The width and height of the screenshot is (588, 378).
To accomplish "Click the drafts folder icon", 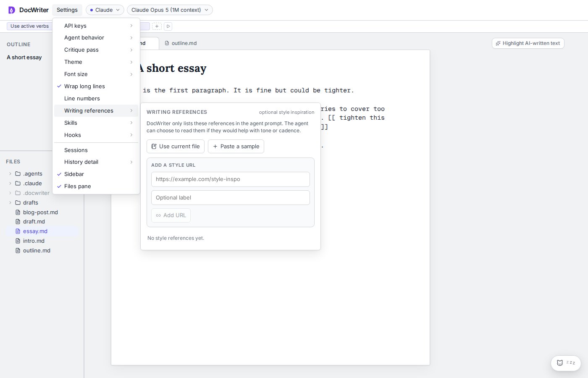I will pyautogui.click(x=18, y=203).
